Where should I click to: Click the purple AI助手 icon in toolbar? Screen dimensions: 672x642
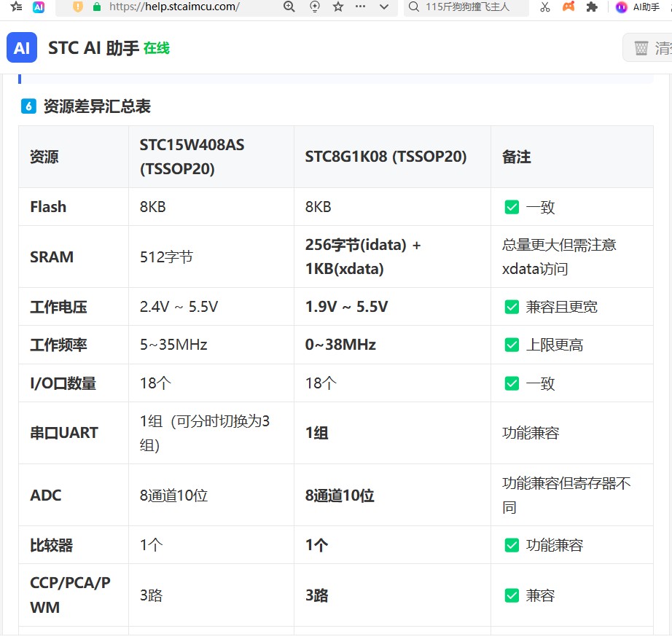pyautogui.click(x=621, y=7)
